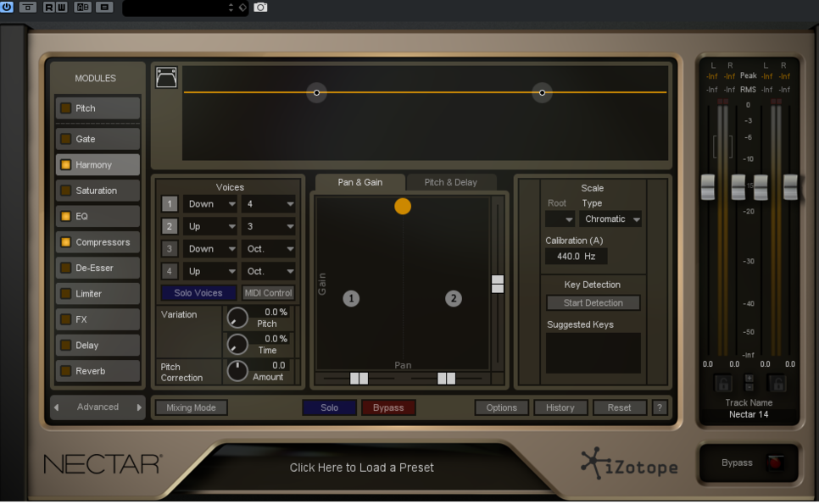Switch to the Pitch & Delay tab
This screenshot has width=819, height=504.
pos(451,182)
